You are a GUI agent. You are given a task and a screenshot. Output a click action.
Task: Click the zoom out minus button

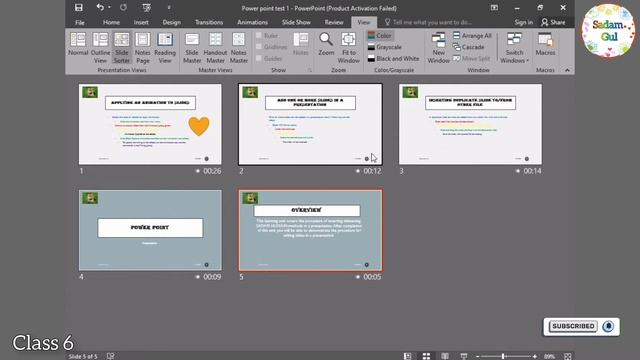pyautogui.click(x=477, y=356)
